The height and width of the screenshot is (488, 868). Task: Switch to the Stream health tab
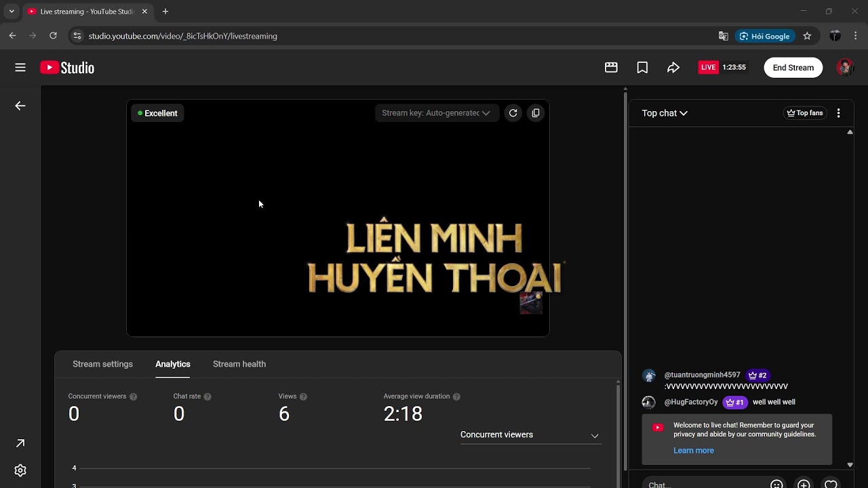[239, 364]
